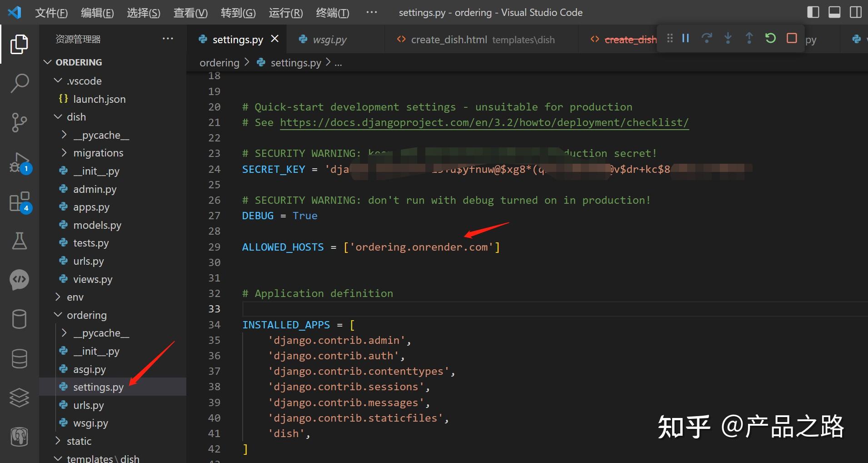Open the Search view in activity bar
868x463 pixels.
[19, 83]
